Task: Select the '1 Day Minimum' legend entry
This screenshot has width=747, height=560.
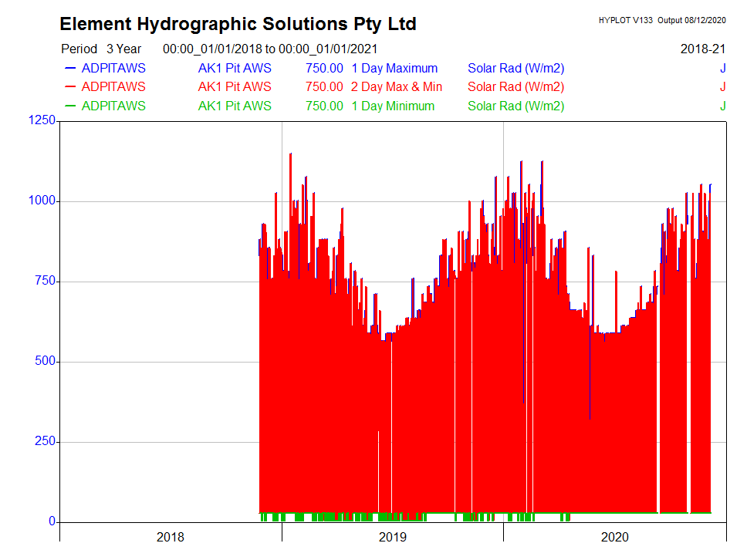Action: (x=393, y=106)
